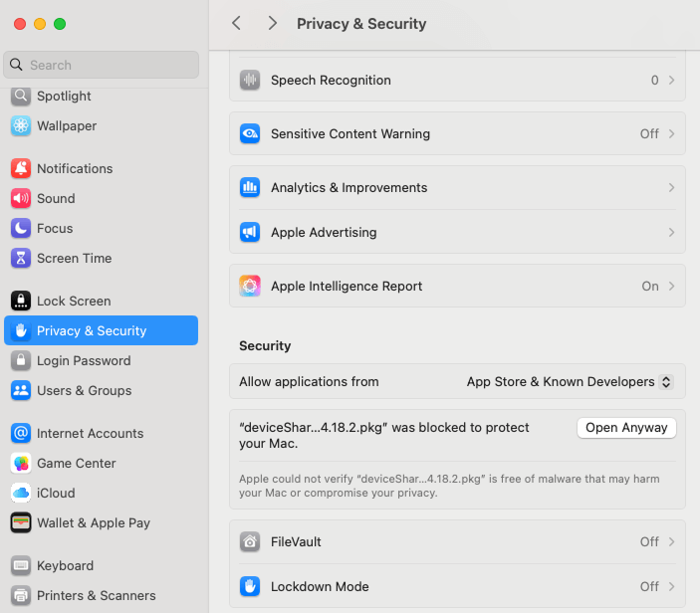Click the Apple Advertising megaphone icon
The image size is (700, 613).
point(250,233)
